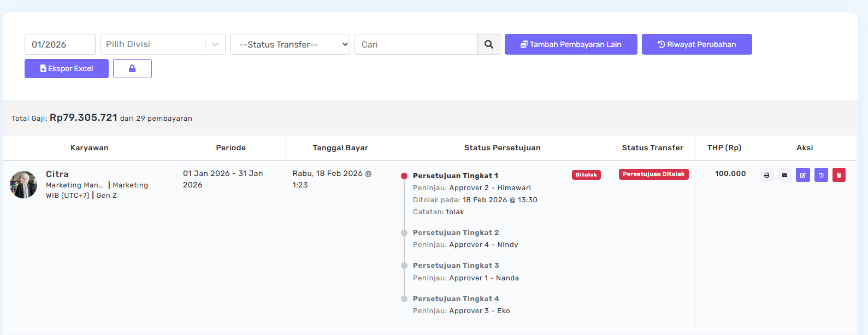Open Riwayat Perubahan
868x335 pixels.
[x=696, y=44]
